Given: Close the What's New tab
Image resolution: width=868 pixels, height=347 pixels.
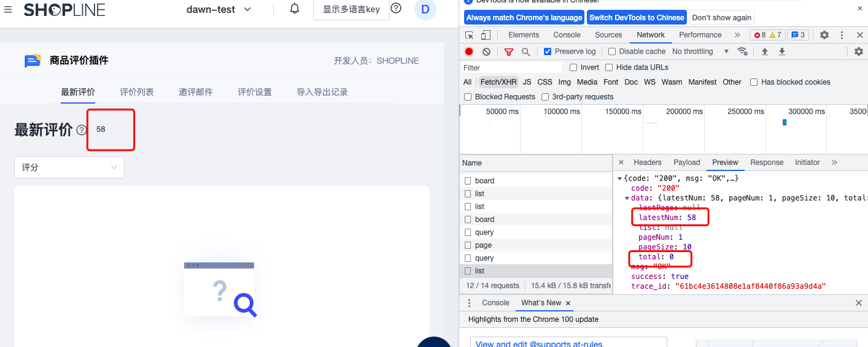Looking at the screenshot, I should pos(568,303).
